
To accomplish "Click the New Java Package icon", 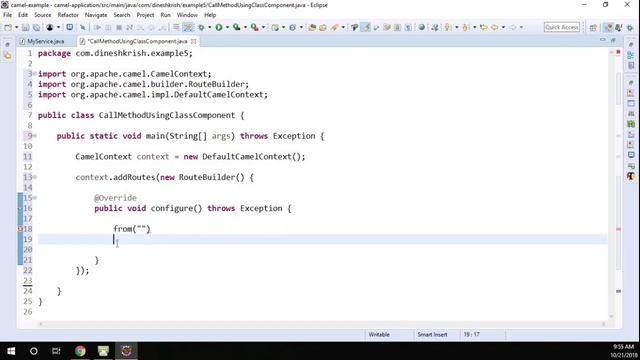I will point(275,27).
